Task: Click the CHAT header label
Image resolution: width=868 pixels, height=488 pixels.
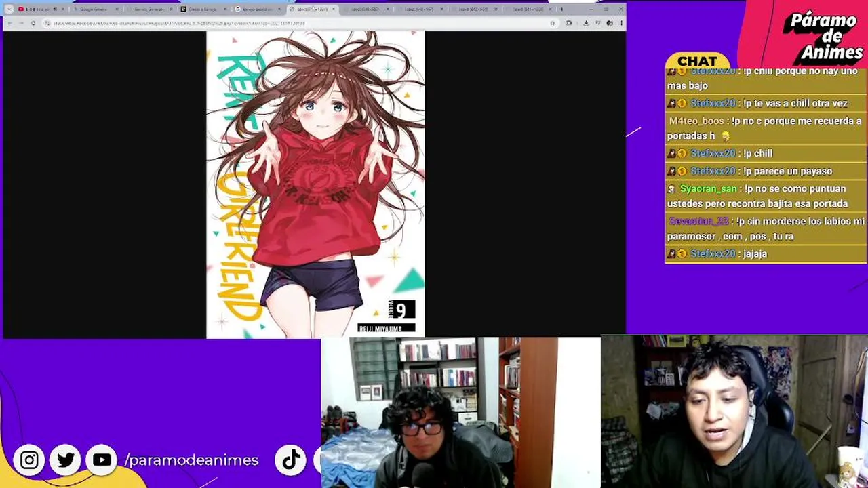Action: pyautogui.click(x=697, y=61)
